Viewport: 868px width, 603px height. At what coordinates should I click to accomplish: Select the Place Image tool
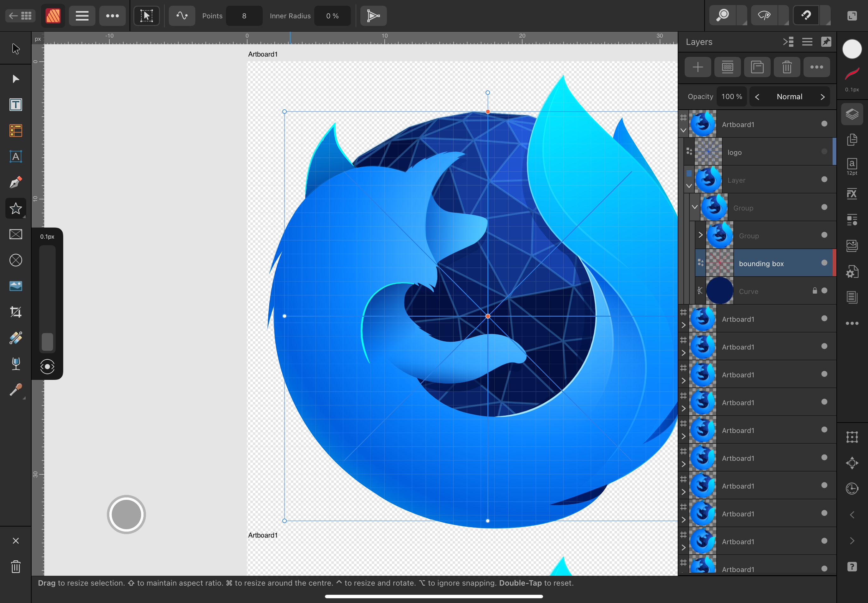(x=15, y=286)
